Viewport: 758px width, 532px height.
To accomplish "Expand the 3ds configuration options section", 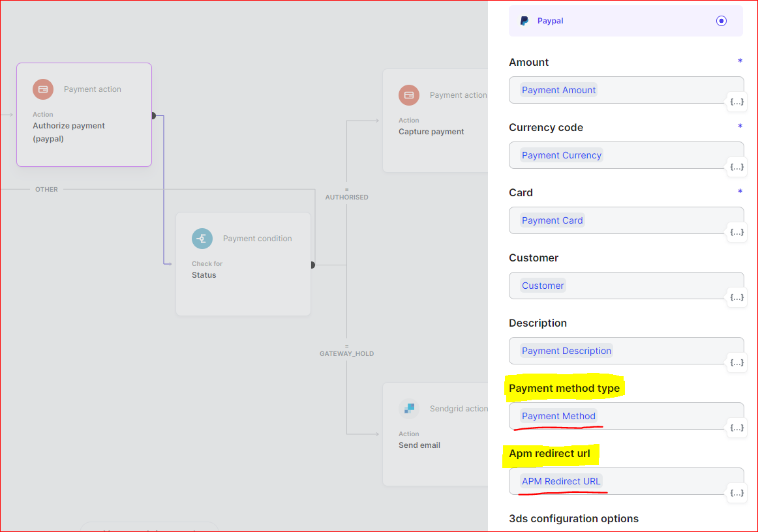I will coord(574,518).
